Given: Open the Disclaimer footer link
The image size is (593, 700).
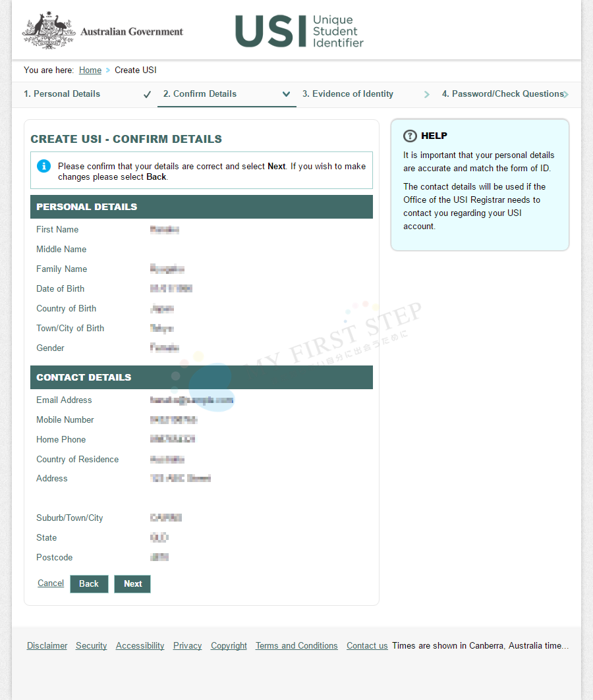Looking at the screenshot, I should tap(47, 645).
